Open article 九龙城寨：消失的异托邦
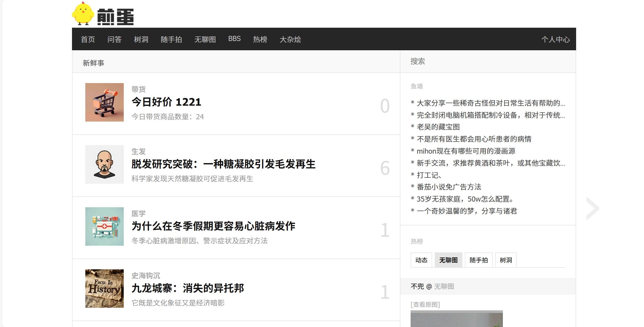Image resolution: width=644 pixels, height=327 pixels. [x=188, y=288]
